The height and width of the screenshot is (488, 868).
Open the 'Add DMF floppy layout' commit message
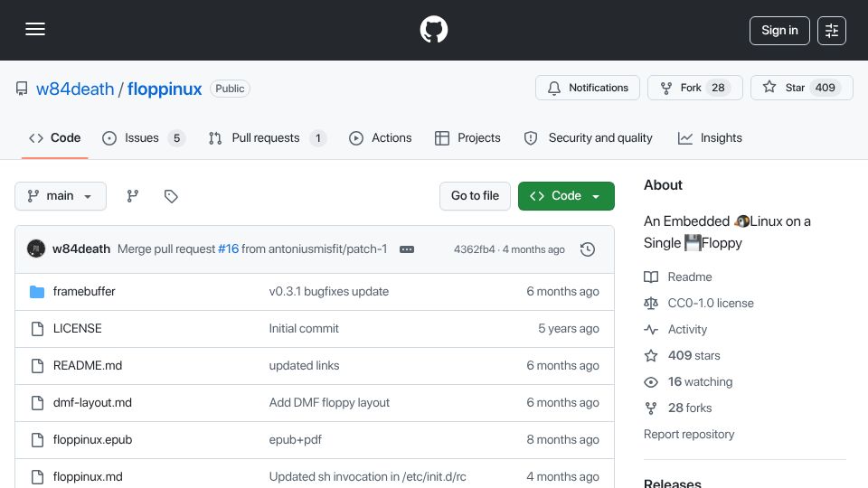[329, 403]
